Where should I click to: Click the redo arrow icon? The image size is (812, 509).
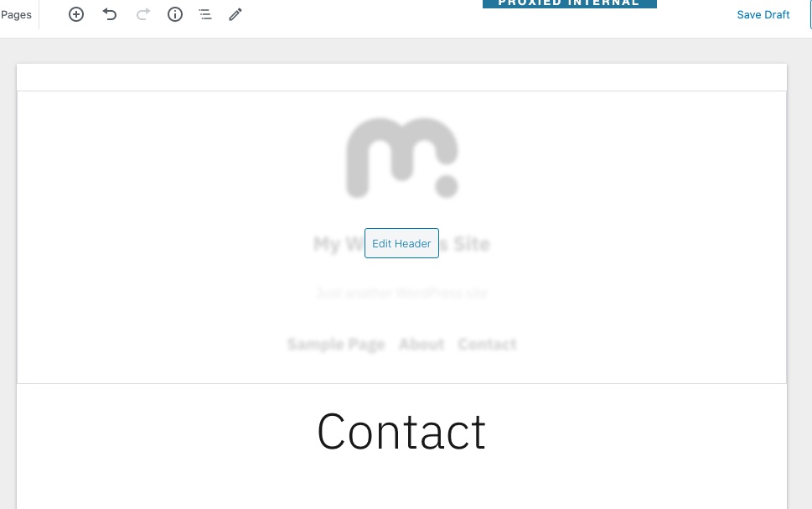point(143,14)
